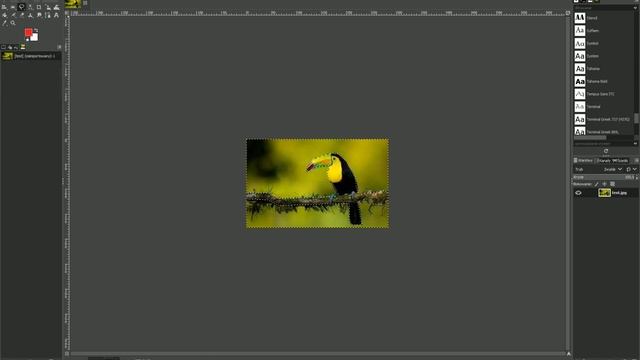Hide the layer with eye icon
The width and height of the screenshot is (640, 360).
tap(578, 193)
